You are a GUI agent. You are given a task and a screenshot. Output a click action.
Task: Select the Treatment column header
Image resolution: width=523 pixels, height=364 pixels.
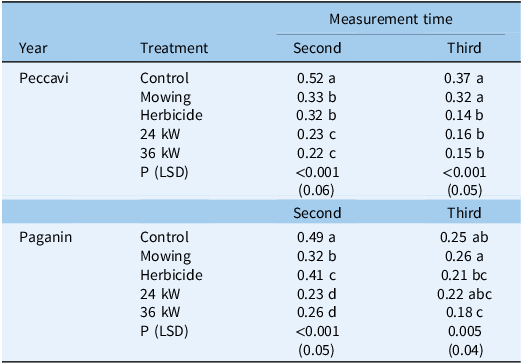pos(174,48)
